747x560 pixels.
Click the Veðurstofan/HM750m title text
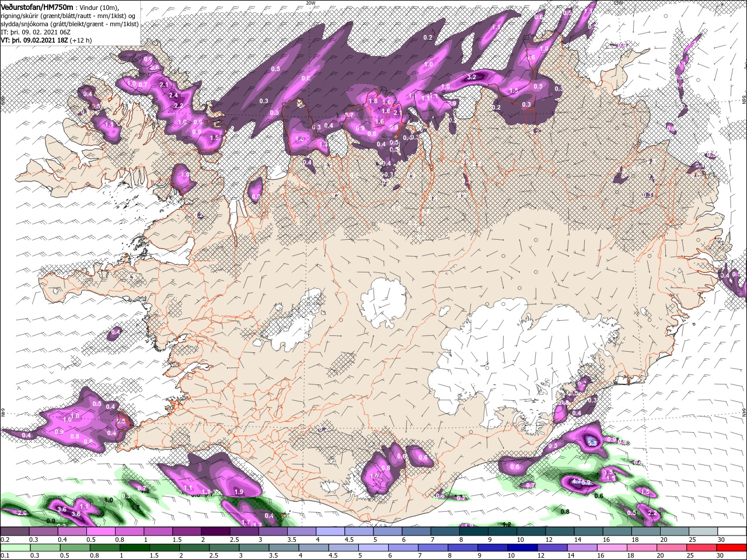pos(37,6)
